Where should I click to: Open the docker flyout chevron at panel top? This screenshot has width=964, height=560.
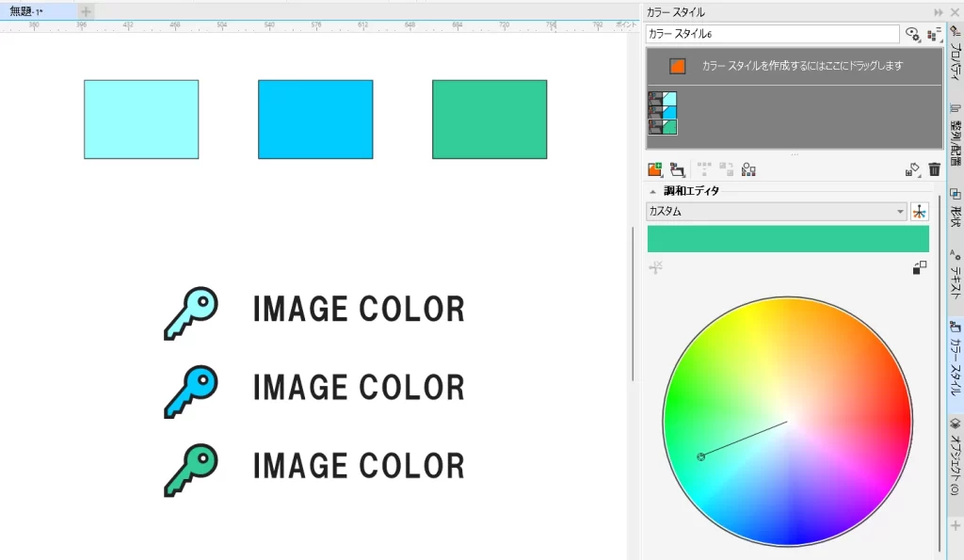click(x=939, y=11)
